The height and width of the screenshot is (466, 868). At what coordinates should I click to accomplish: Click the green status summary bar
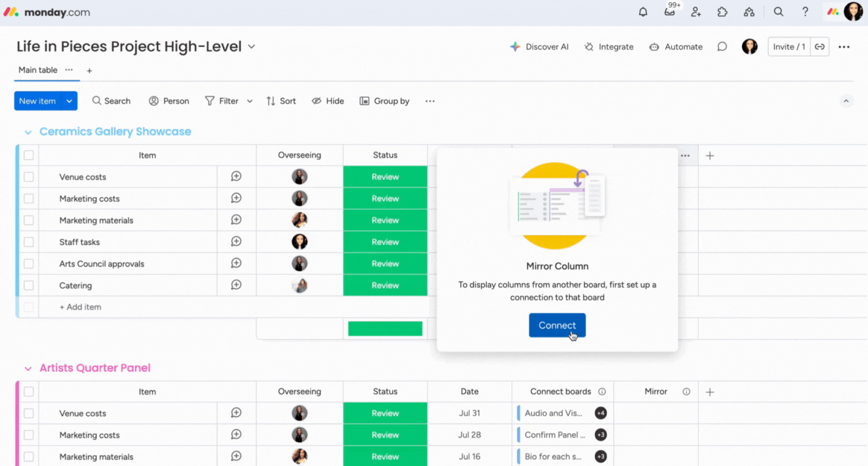point(385,329)
